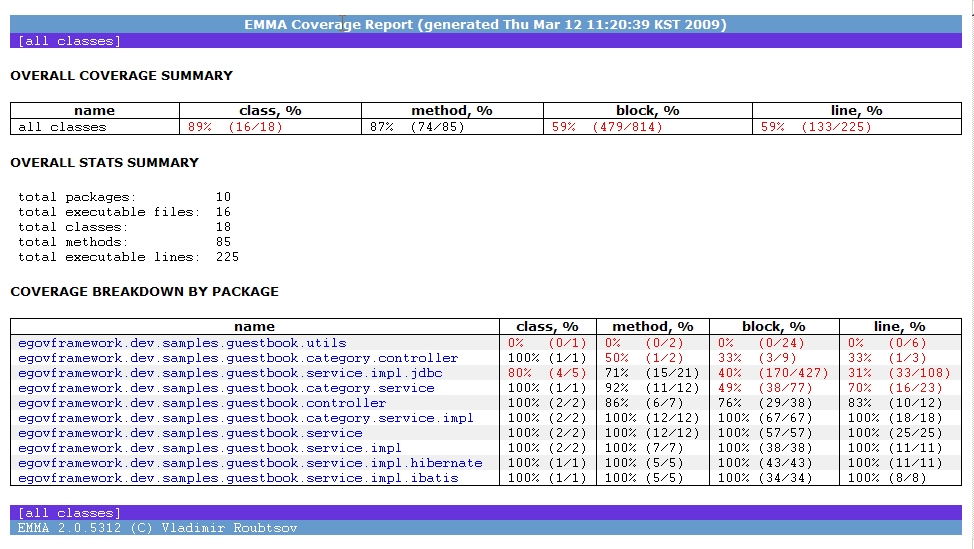Open the guestbook.category.service.impl package link
This screenshot has height=549, width=974.
246,418
